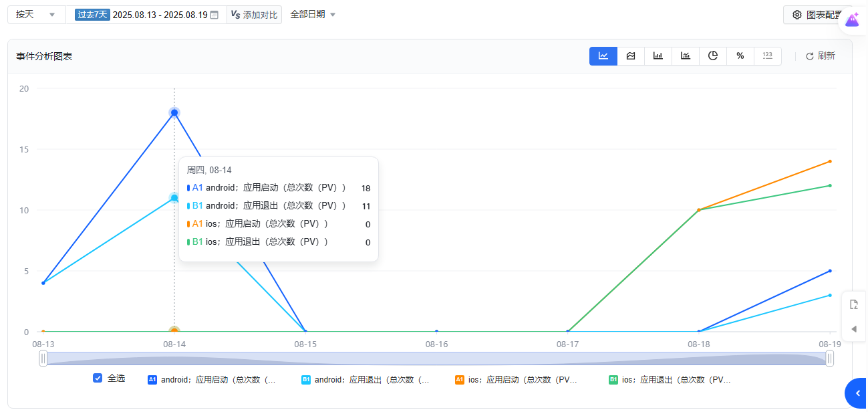Click the 图表配置 chart settings button

817,15
